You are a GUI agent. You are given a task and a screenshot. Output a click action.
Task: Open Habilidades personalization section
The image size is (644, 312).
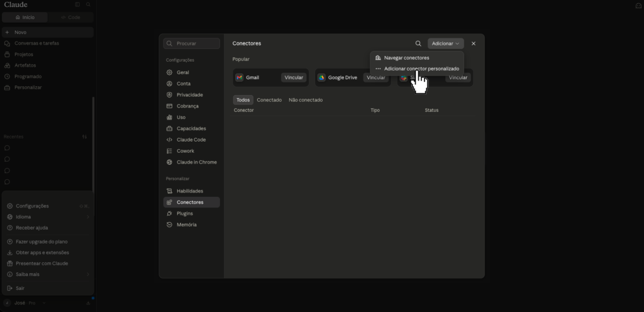192,191
